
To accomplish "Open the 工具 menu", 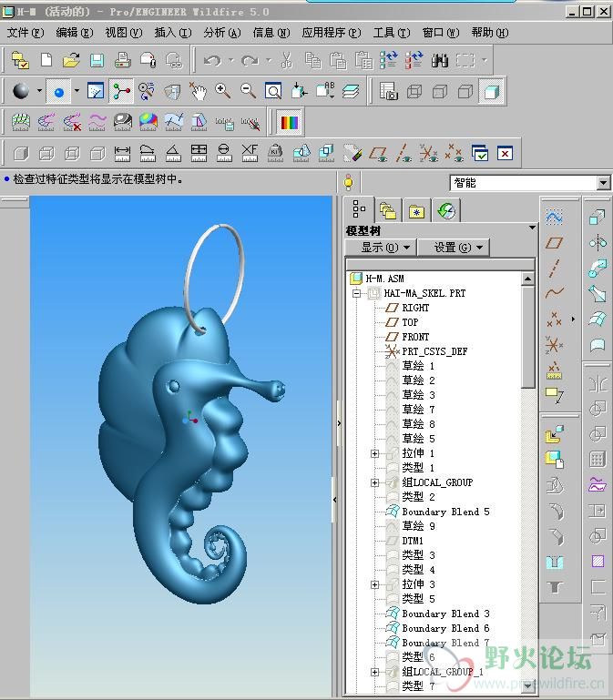I will coord(392,33).
